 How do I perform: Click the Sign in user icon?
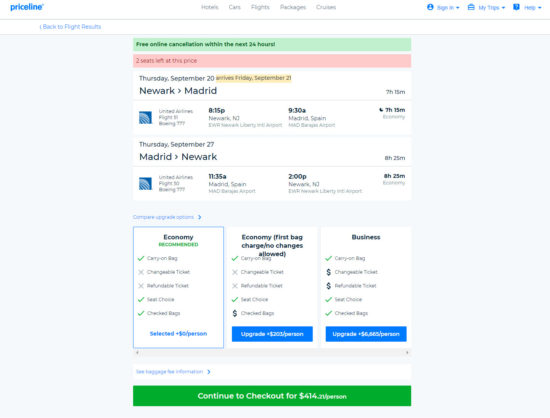click(x=430, y=7)
